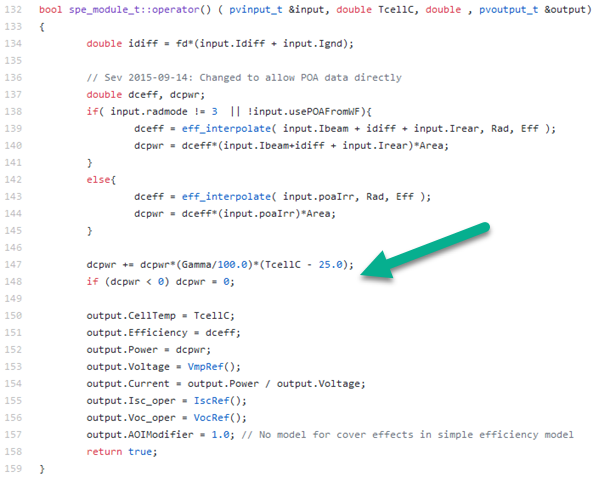Click eff_interpolate call on line 139
This screenshot has width=599, height=477.
226,129
